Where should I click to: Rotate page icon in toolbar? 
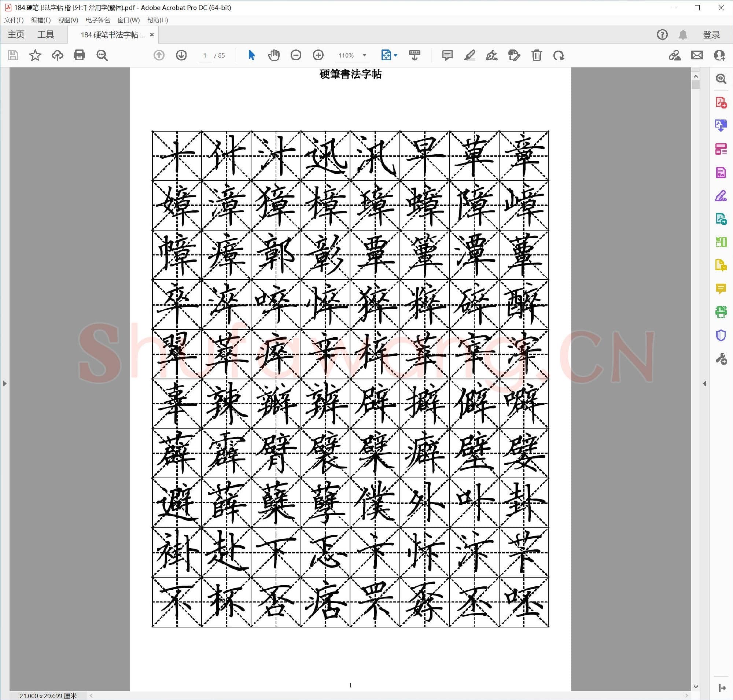tap(558, 55)
